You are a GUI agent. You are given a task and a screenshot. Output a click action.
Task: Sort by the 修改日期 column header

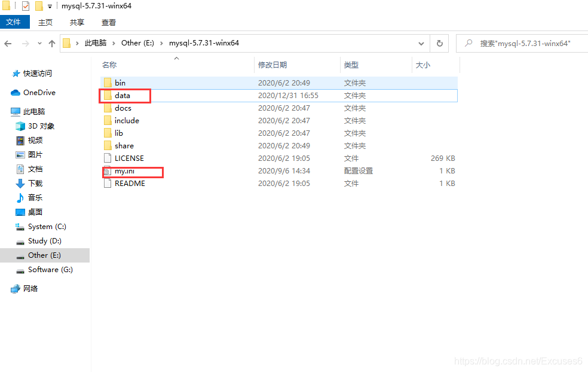272,65
